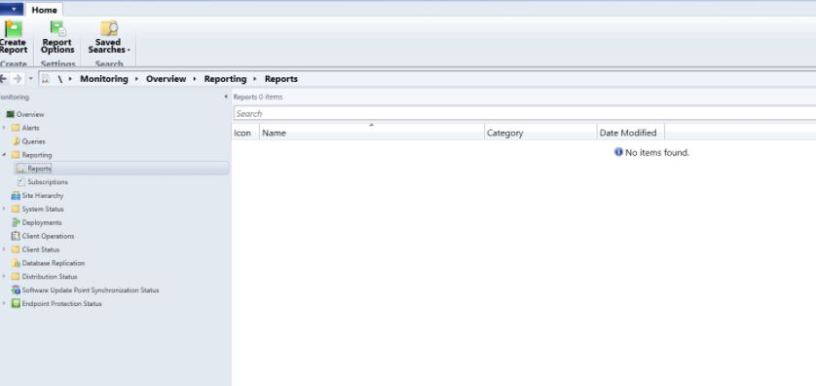Open the navigation history dropdown arrow

(x=30, y=79)
